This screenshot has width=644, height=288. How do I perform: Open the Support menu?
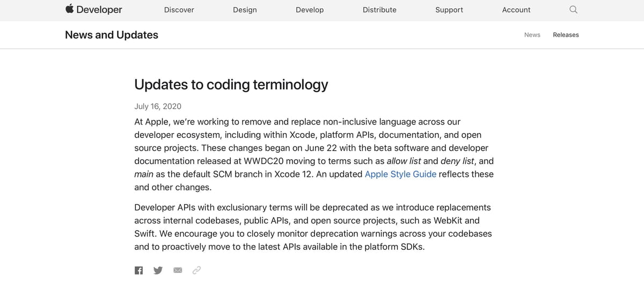pyautogui.click(x=449, y=10)
